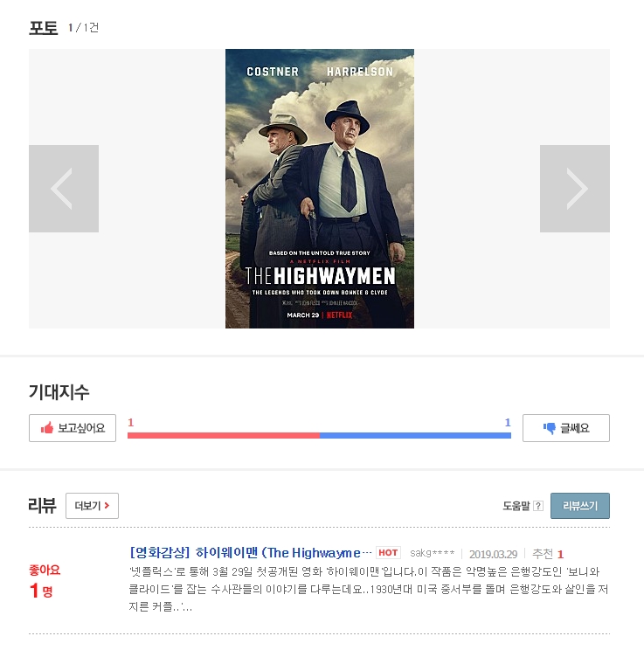Expand reviews with 더보기 button
Image resolution: width=644 pixels, height=650 pixels.
click(x=92, y=506)
